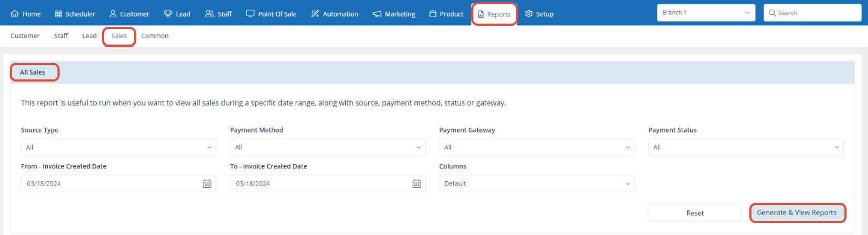Open Staff in the top navigation bar
This screenshot has height=235, width=868.
218,14
